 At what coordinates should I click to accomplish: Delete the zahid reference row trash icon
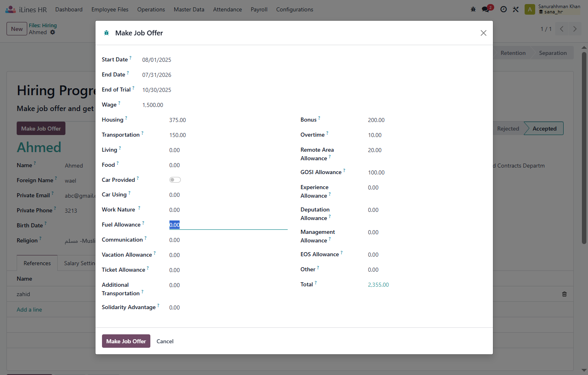(564, 294)
